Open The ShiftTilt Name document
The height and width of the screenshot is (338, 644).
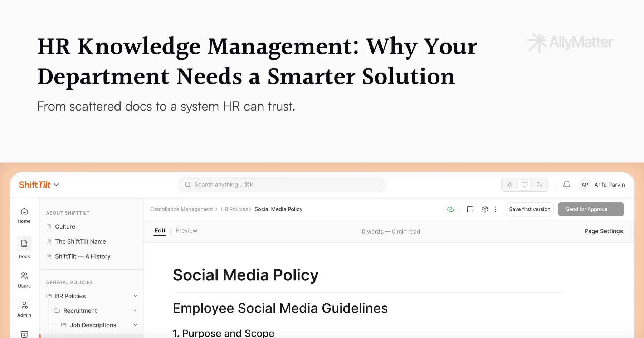(80, 241)
